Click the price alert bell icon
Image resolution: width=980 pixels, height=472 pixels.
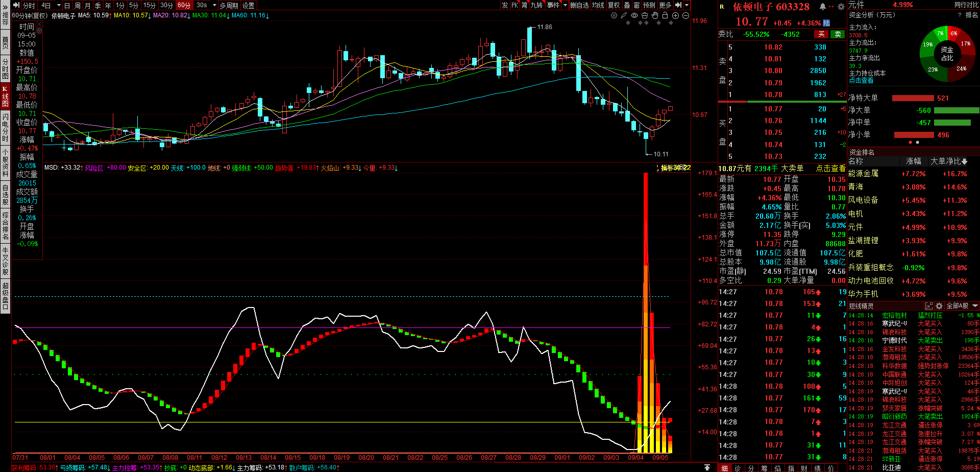click(x=823, y=7)
